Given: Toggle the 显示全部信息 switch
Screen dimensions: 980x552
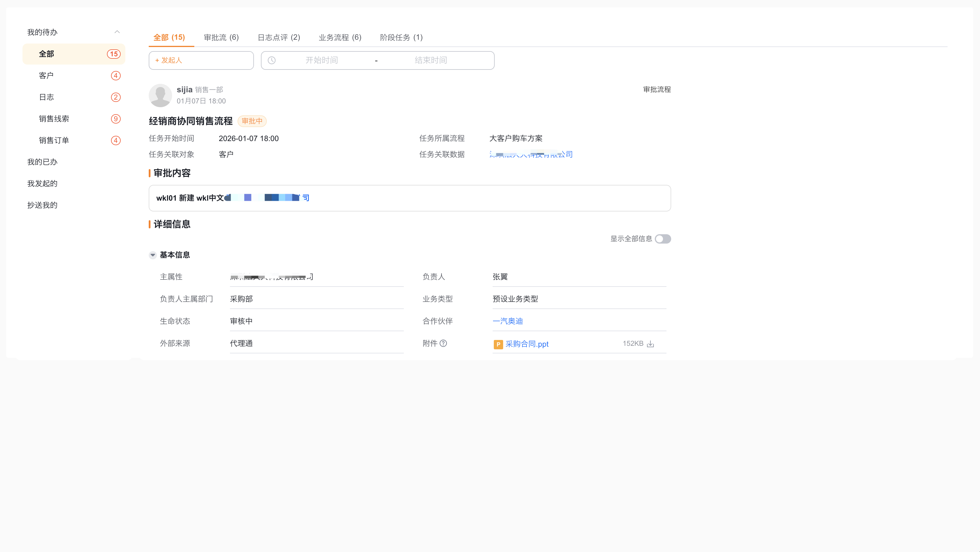Looking at the screenshot, I should click(663, 239).
